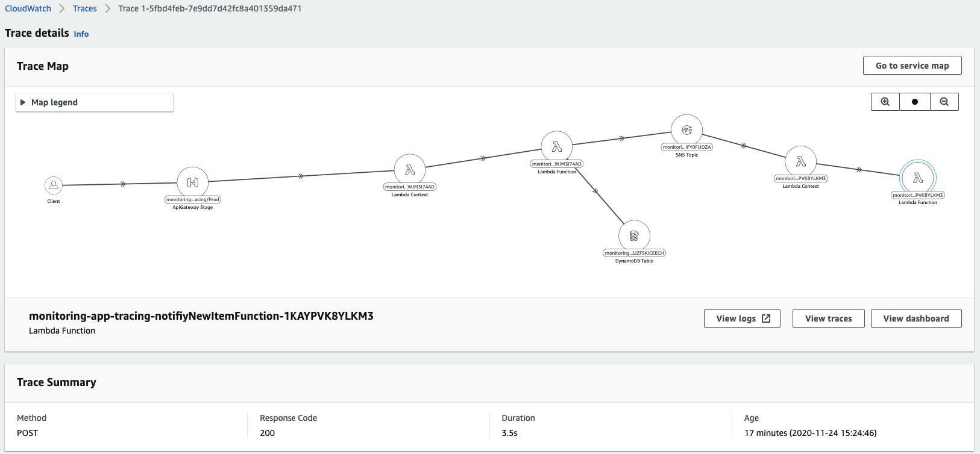
Task: Zoom out of the trace map
Action: [944, 102]
